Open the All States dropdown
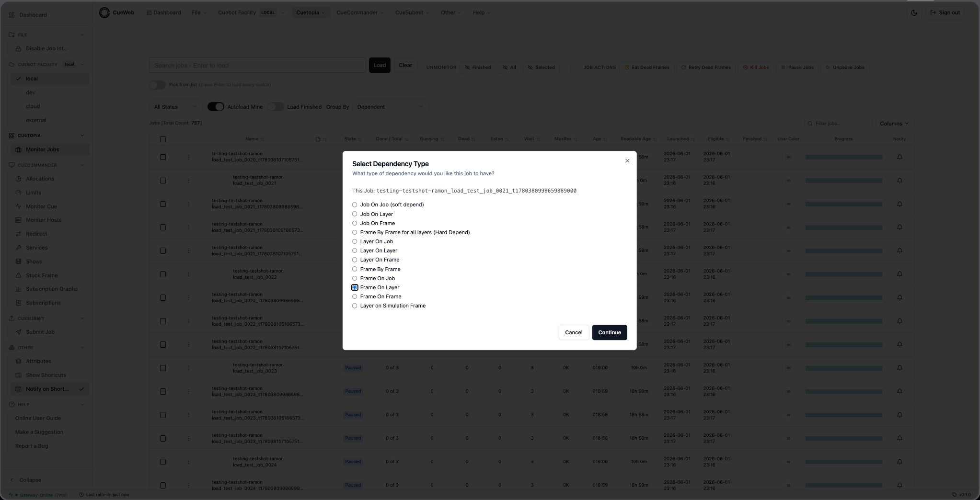Image resolution: width=980 pixels, height=500 pixels. pos(175,107)
